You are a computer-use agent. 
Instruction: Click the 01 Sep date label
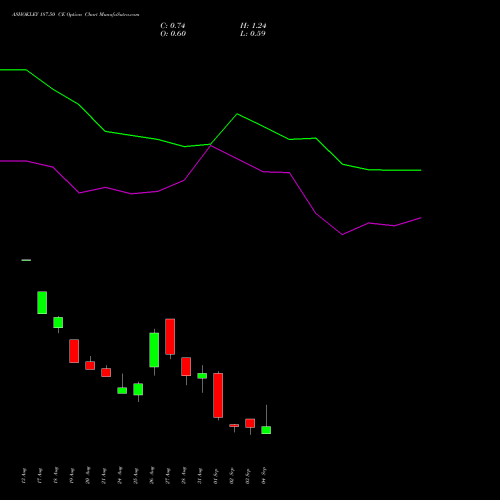216,476
